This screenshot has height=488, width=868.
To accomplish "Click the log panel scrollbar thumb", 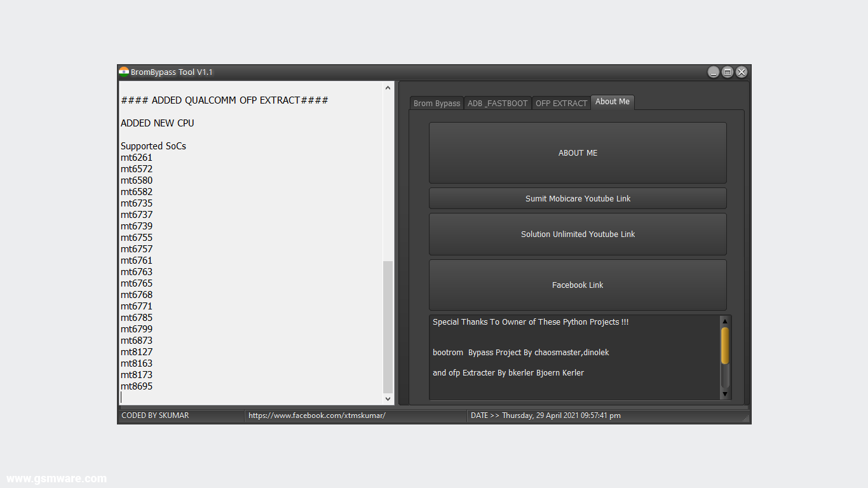I will point(388,327).
